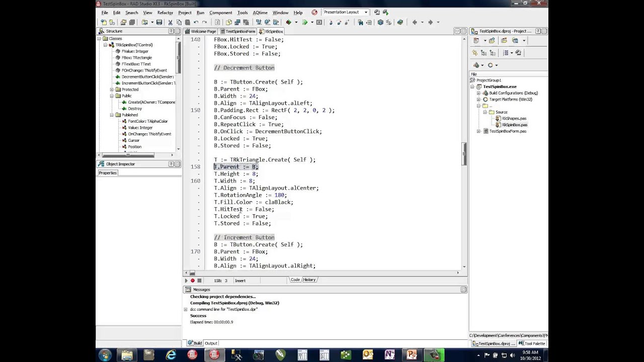The height and width of the screenshot is (362, 644).
Task: Switch to the Output tab in Messages
Action: pos(211,343)
